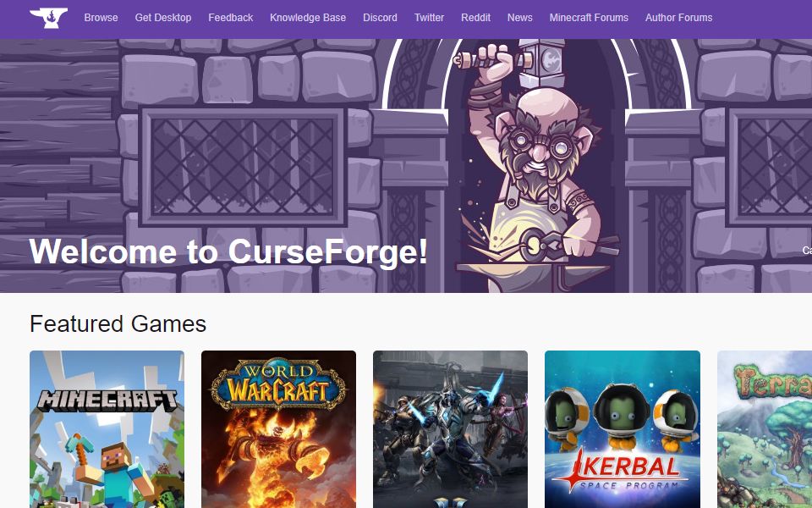Visit the Minecraft Forums link
This screenshot has height=508, width=812.
pyautogui.click(x=589, y=18)
